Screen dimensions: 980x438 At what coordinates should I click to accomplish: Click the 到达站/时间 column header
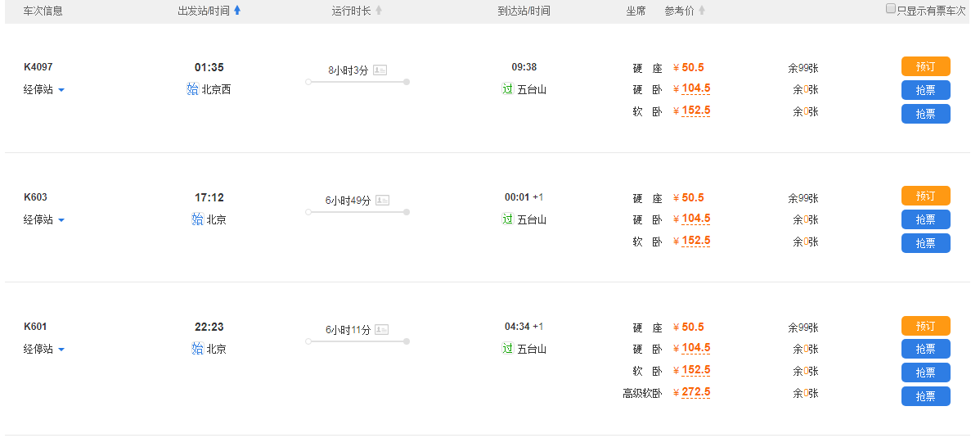[x=524, y=11]
